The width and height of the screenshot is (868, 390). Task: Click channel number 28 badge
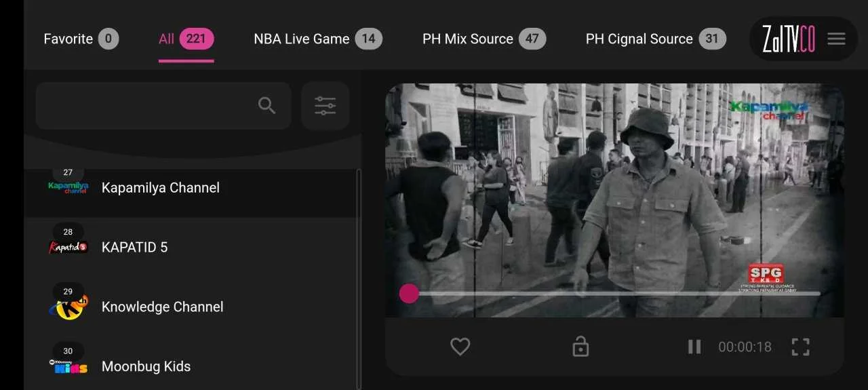coord(68,232)
